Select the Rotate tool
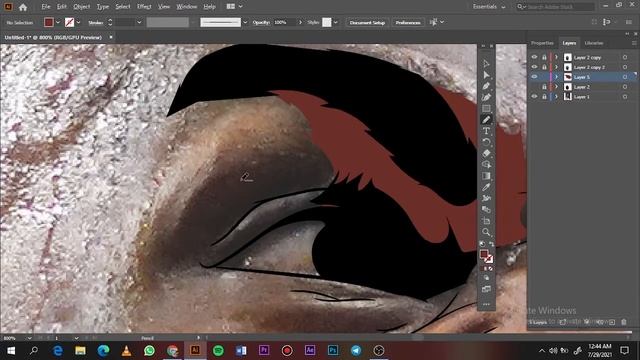 click(486, 142)
